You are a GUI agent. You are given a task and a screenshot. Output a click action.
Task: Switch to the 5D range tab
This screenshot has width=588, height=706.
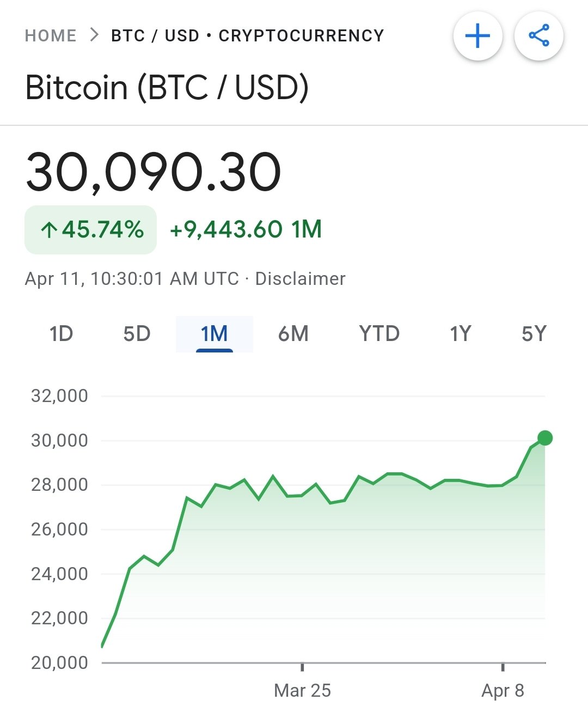click(137, 333)
